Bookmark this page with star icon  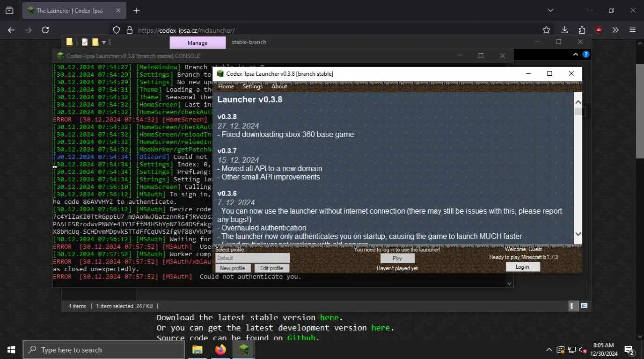[x=546, y=30]
